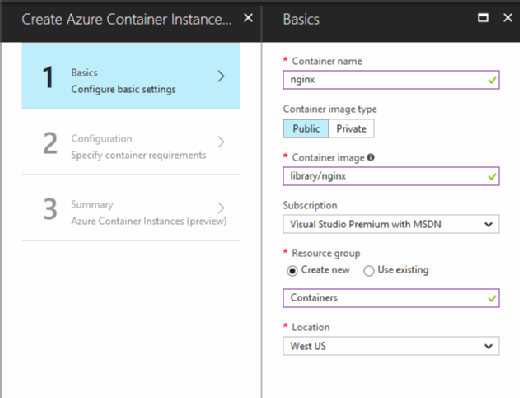Choose Use existing resource group
520x398 pixels.
click(369, 271)
